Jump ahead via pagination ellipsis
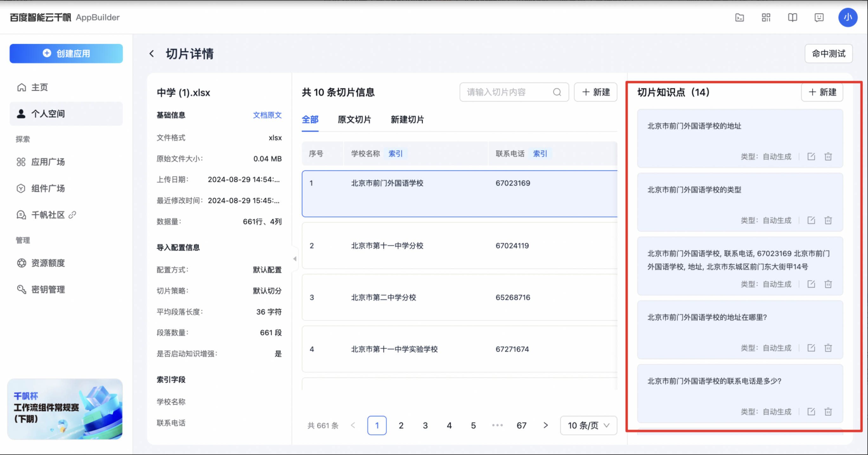Viewport: 868px width, 455px height. click(x=497, y=425)
